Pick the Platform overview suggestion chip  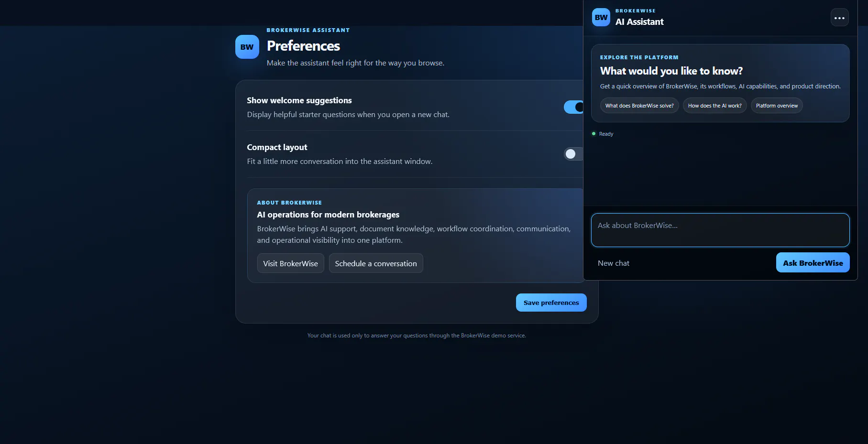[x=777, y=106]
